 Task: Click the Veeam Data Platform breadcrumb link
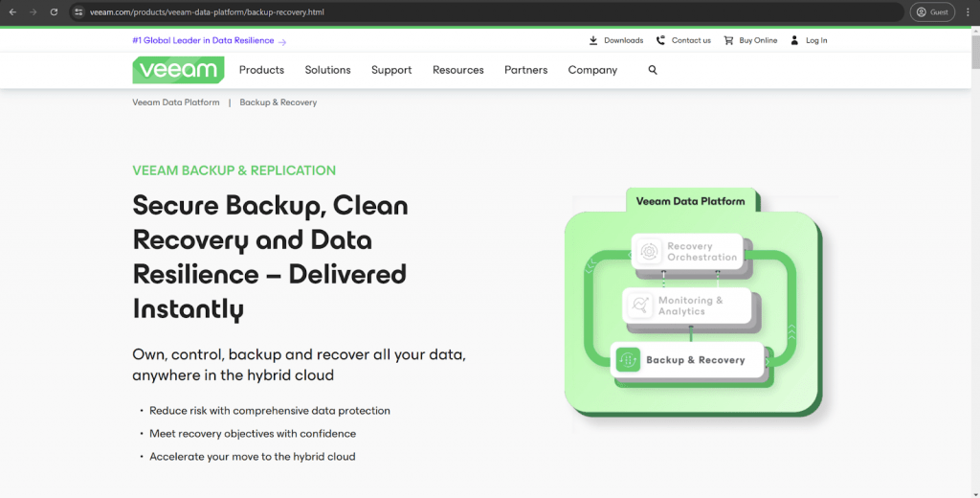click(176, 102)
